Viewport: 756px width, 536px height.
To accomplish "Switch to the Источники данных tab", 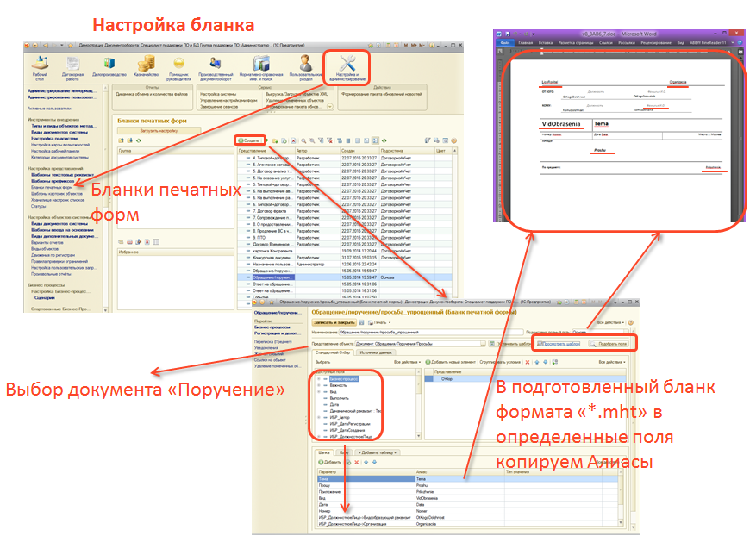I will click(x=374, y=353).
